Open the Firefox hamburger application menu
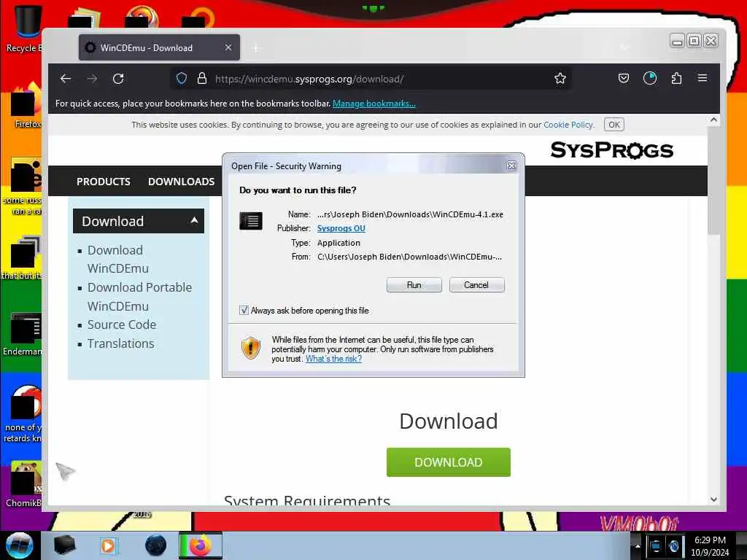This screenshot has height=560, width=747. click(x=703, y=78)
